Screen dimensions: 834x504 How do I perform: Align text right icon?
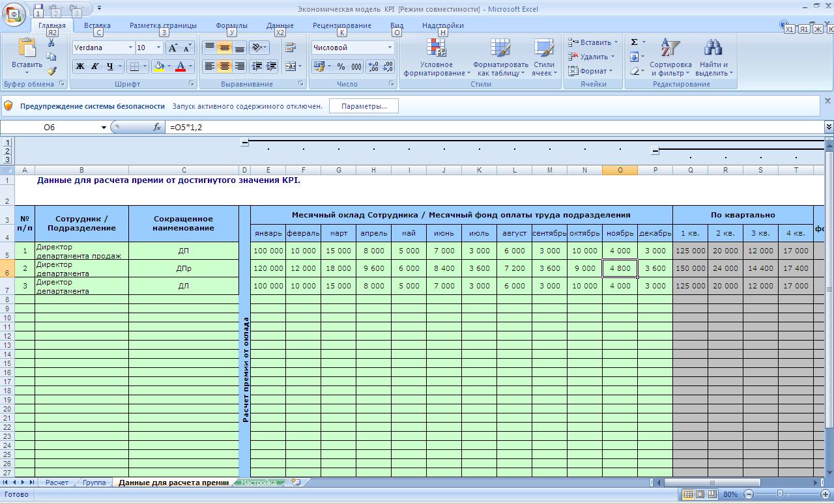pyautogui.click(x=239, y=66)
